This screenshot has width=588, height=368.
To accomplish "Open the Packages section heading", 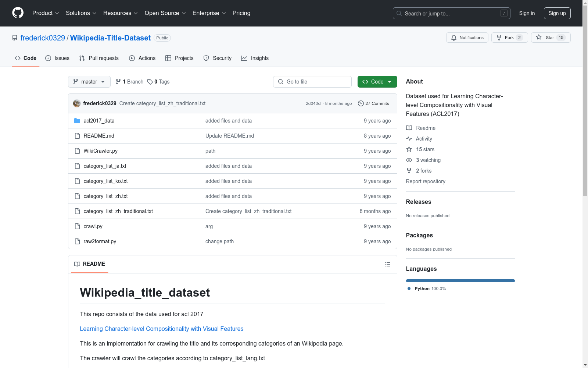I will (419, 235).
